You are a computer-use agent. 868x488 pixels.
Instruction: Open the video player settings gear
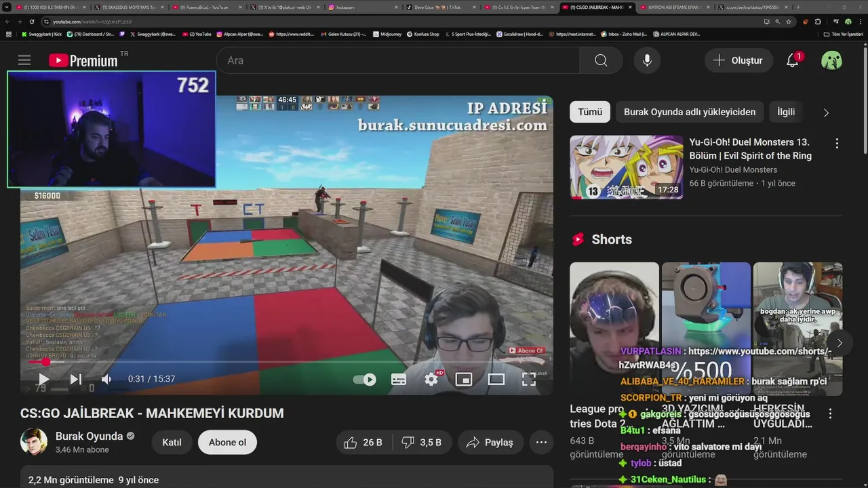431,379
